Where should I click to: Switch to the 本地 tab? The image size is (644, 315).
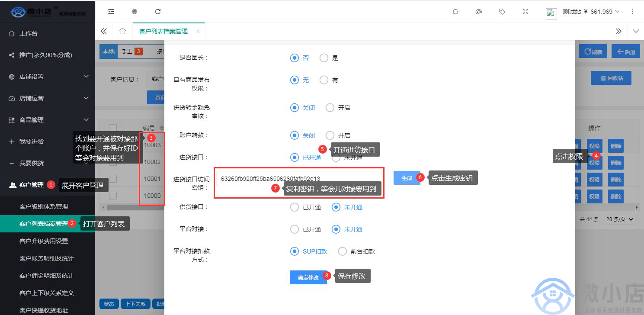109,51
